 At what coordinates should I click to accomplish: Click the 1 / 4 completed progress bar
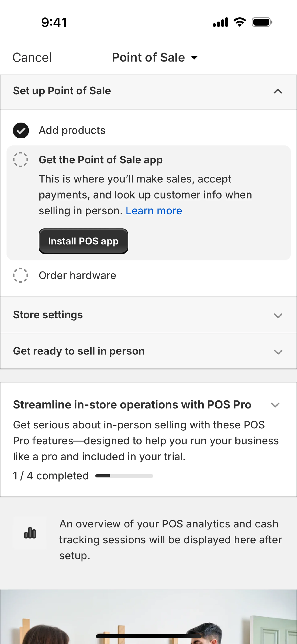pos(124,476)
